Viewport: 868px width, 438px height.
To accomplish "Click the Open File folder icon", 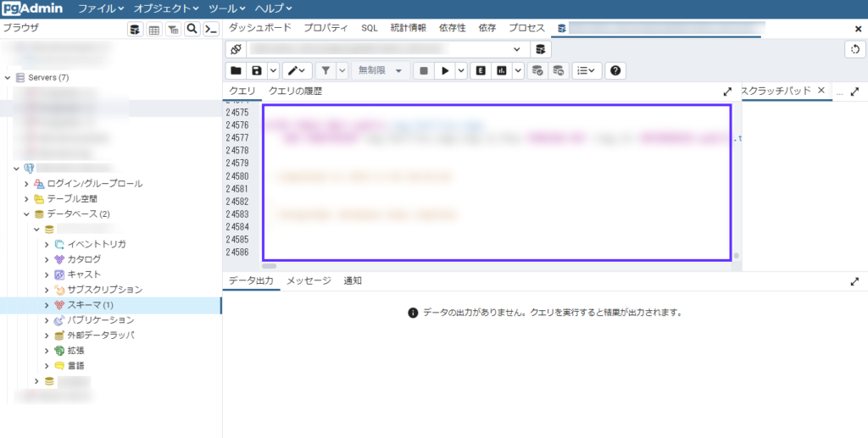I will [x=236, y=71].
